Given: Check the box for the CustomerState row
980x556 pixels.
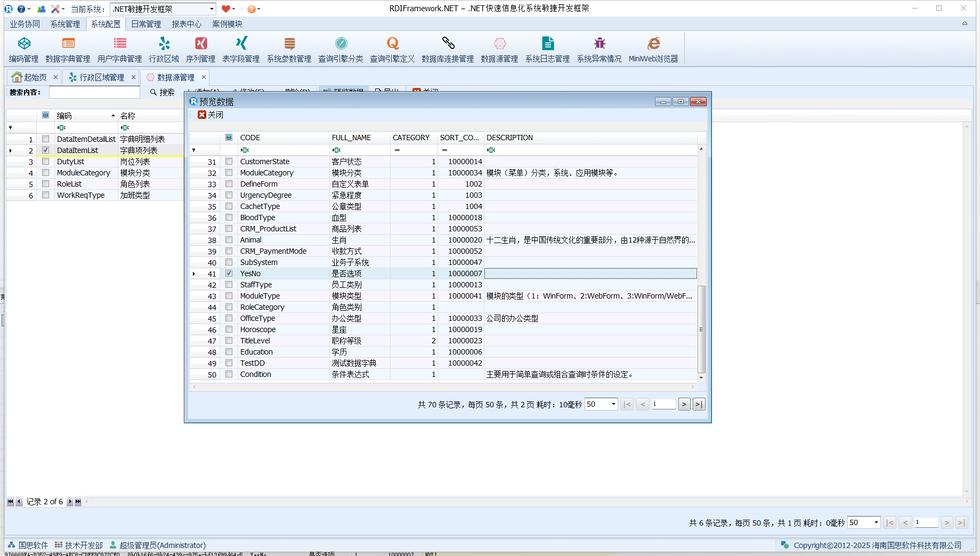Looking at the screenshot, I should click(229, 162).
